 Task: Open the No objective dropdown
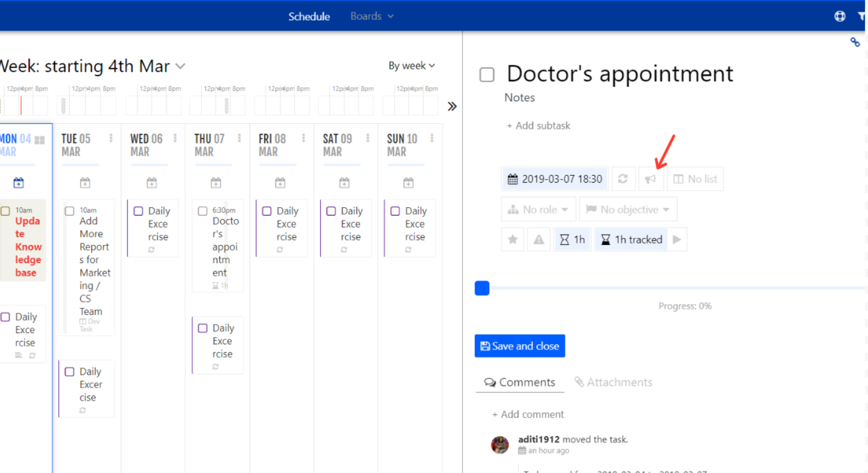[x=628, y=209]
